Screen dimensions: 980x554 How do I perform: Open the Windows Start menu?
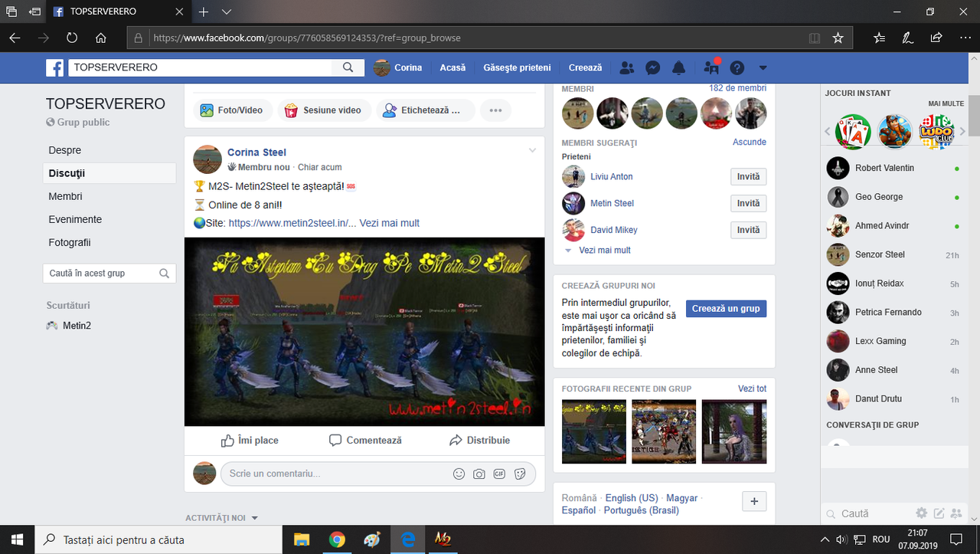[x=18, y=539]
